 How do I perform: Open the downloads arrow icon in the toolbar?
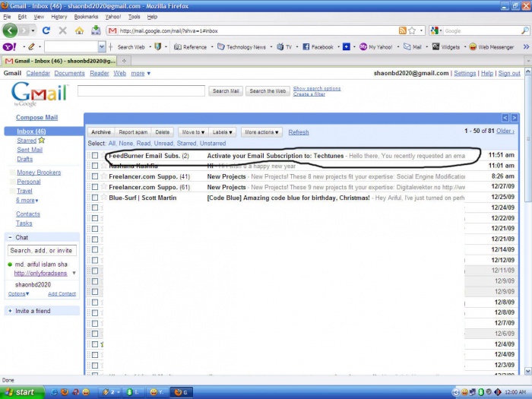(x=96, y=30)
